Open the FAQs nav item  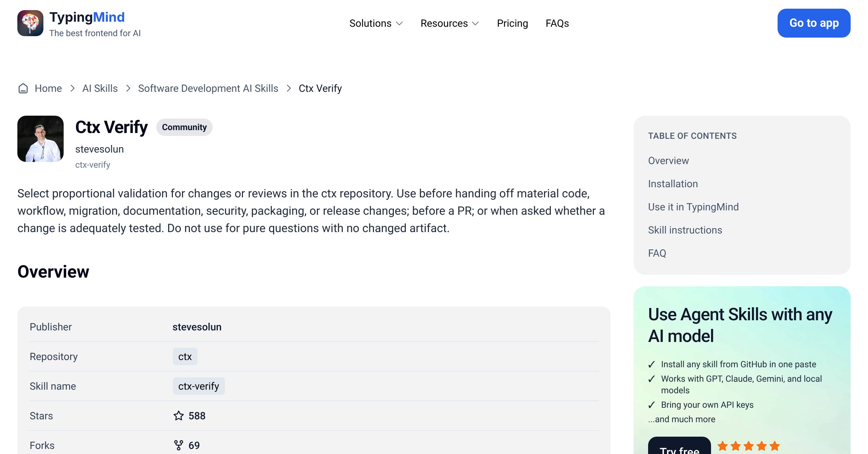pyautogui.click(x=557, y=23)
